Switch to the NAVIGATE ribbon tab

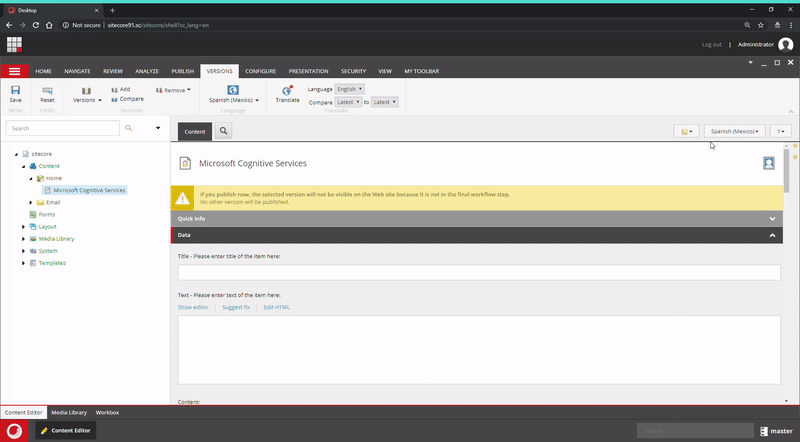[77, 71]
